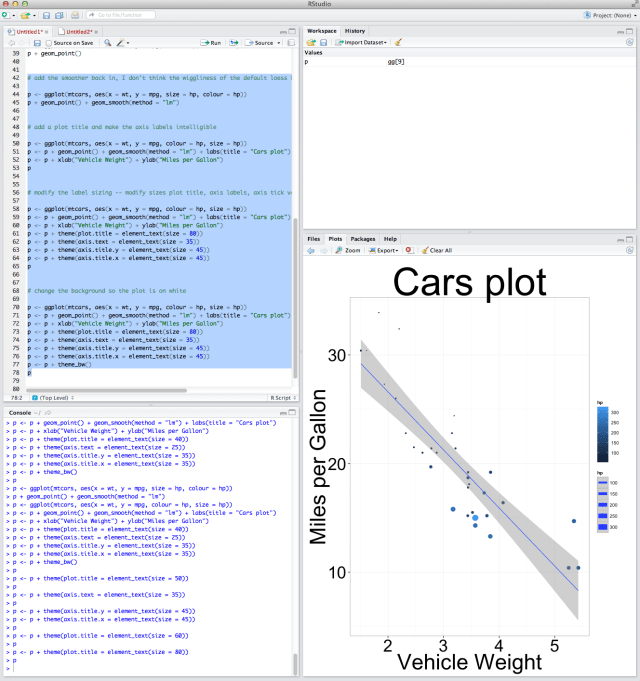Remove current plot with red X icon

(409, 250)
